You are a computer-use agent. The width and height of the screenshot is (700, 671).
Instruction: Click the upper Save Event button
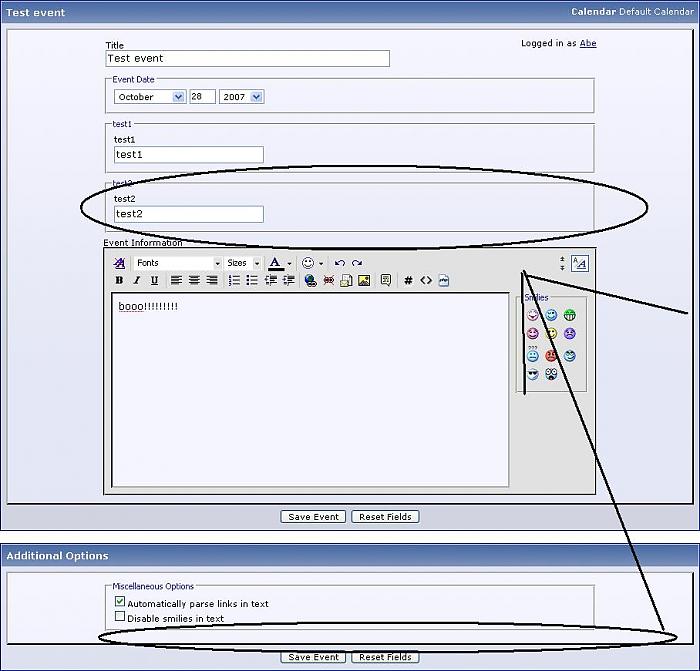pyautogui.click(x=313, y=517)
